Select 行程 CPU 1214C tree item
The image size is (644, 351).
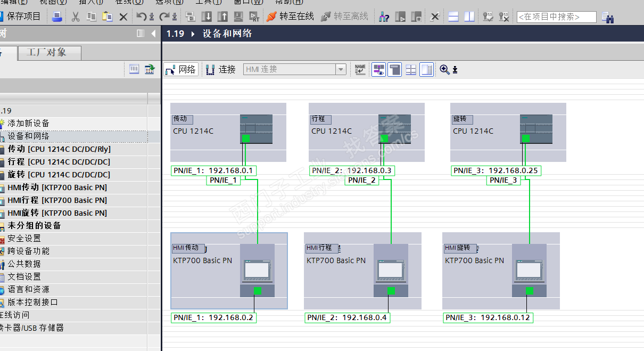(x=59, y=161)
